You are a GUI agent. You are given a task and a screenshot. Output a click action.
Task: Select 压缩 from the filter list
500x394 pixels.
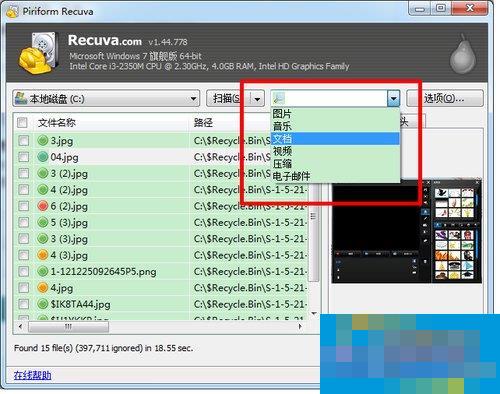coord(336,164)
